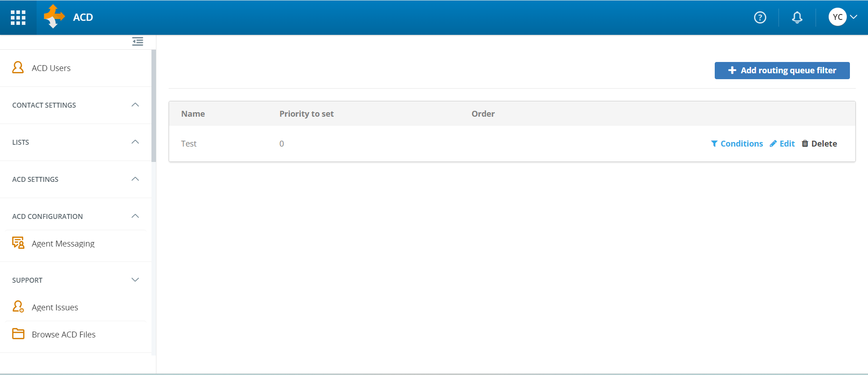
Task: Expand the ACD Settings section
Action: [x=135, y=179]
